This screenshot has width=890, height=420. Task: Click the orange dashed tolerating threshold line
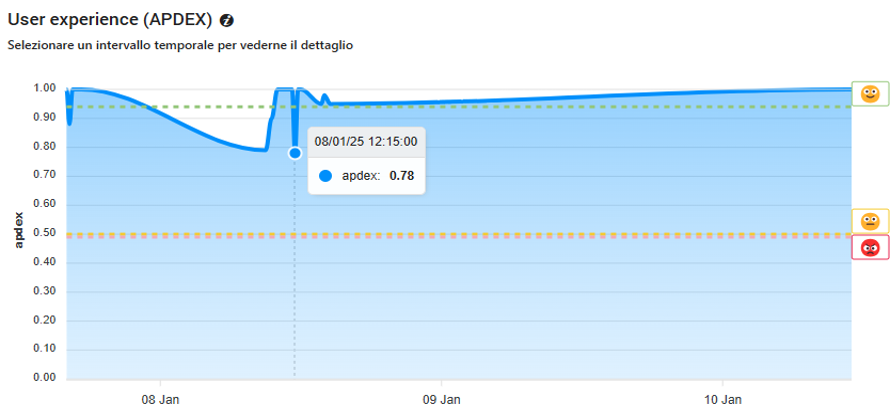coord(600,236)
